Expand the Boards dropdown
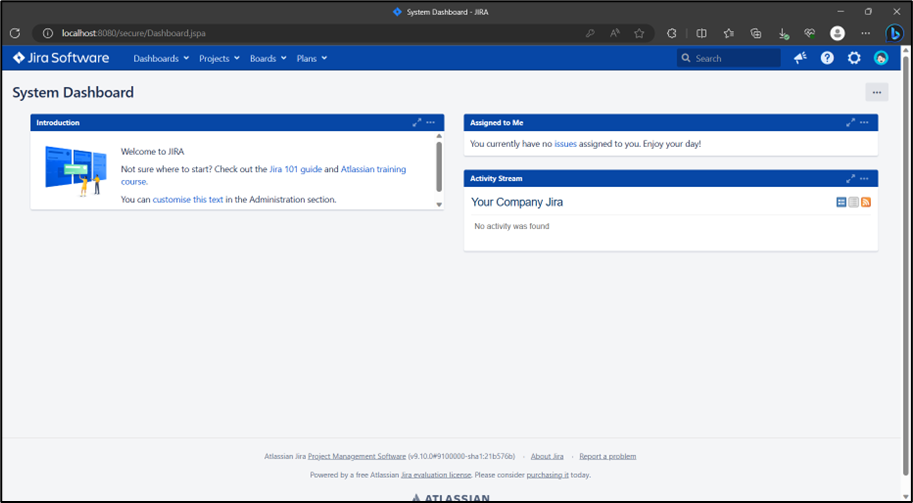 268,58
